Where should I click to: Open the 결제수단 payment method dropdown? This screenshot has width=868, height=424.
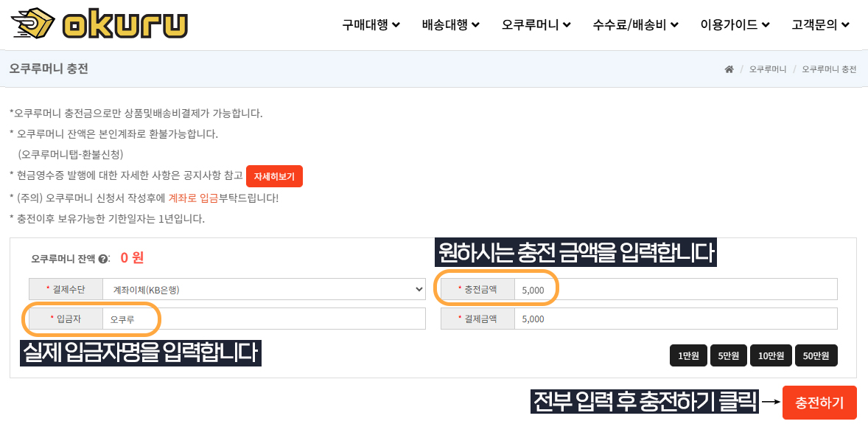click(264, 289)
